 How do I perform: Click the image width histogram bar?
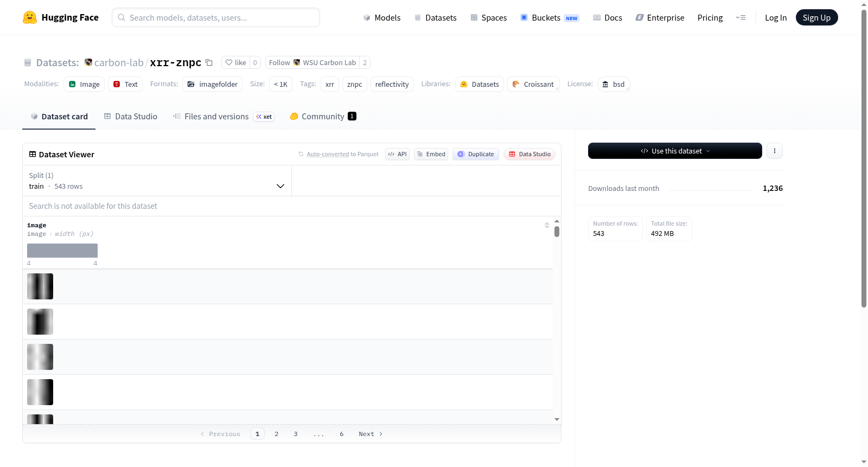[x=62, y=251]
